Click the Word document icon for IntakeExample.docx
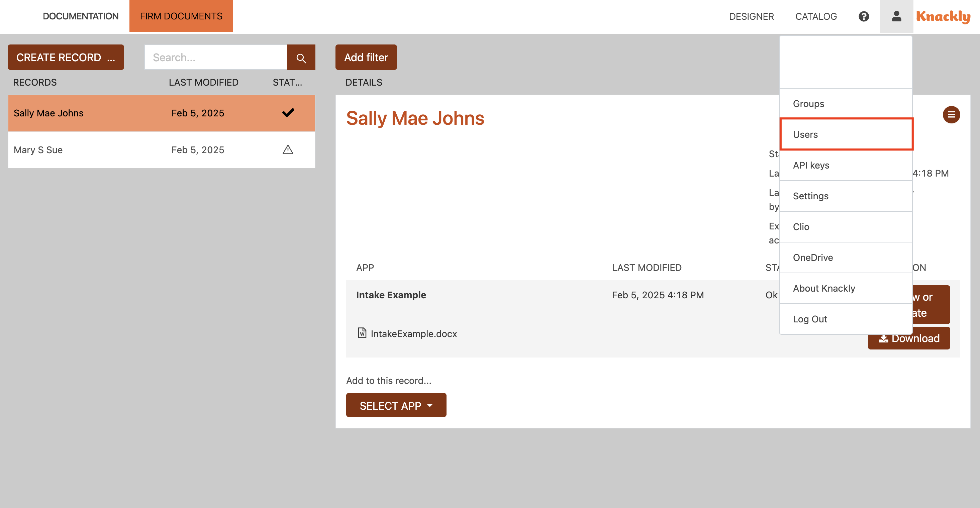The image size is (980, 508). coord(362,333)
